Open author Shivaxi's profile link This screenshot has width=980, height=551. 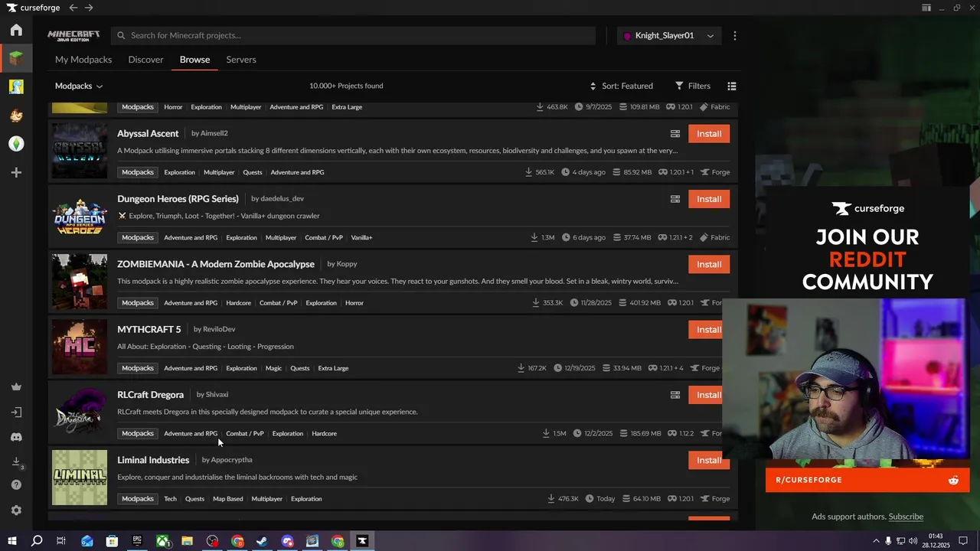click(x=217, y=394)
